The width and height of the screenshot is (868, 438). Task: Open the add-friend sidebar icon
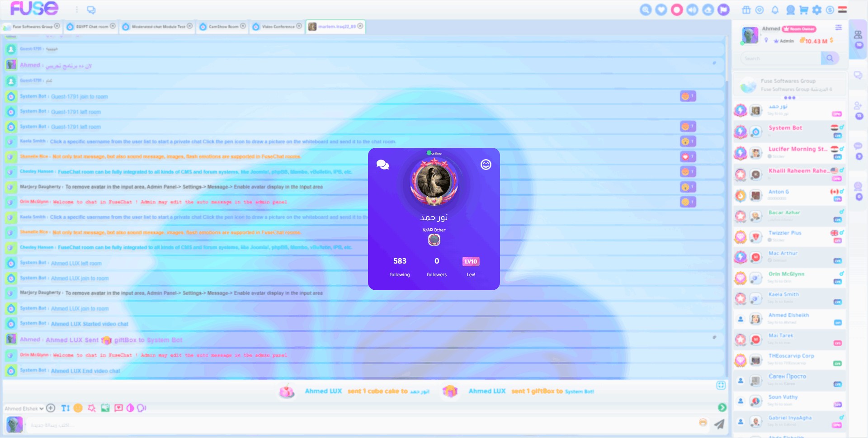coord(858,106)
